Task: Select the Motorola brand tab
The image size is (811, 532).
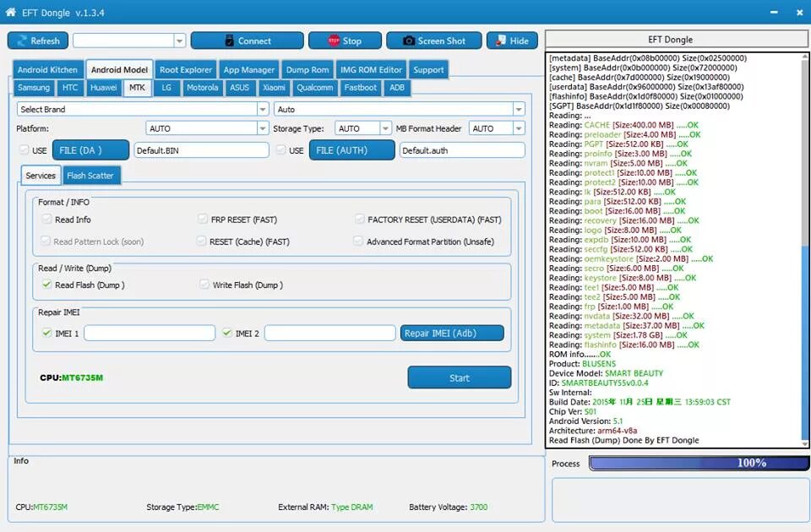Action: coord(202,88)
